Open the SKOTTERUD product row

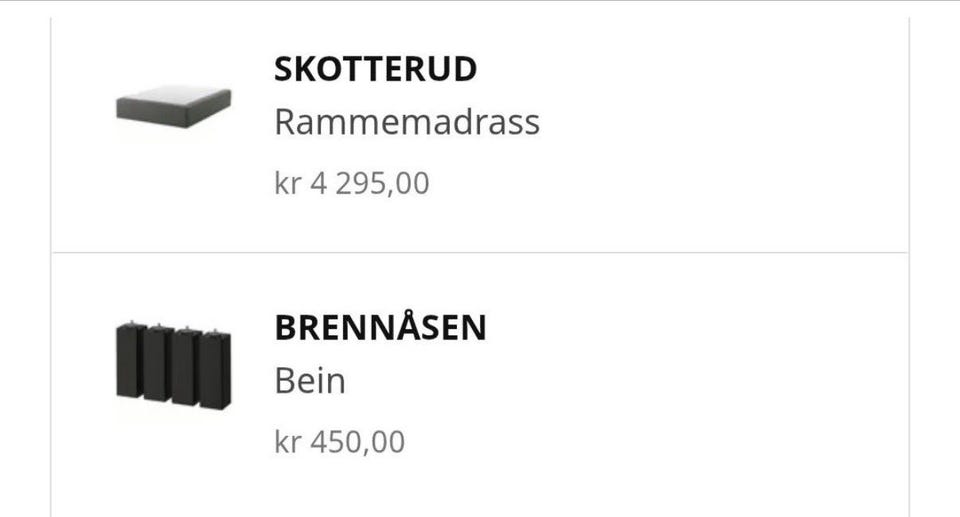click(480, 135)
